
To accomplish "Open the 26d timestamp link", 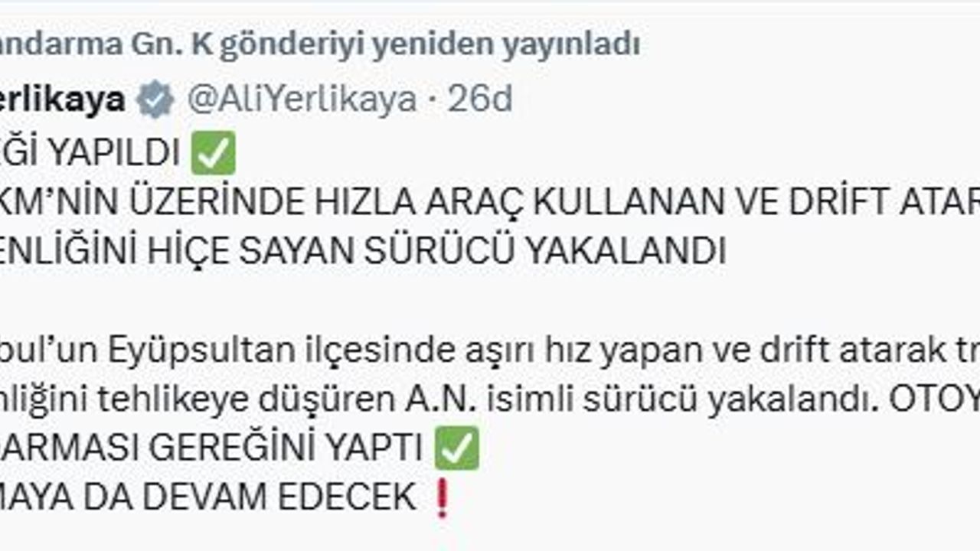I will click(480, 99).
